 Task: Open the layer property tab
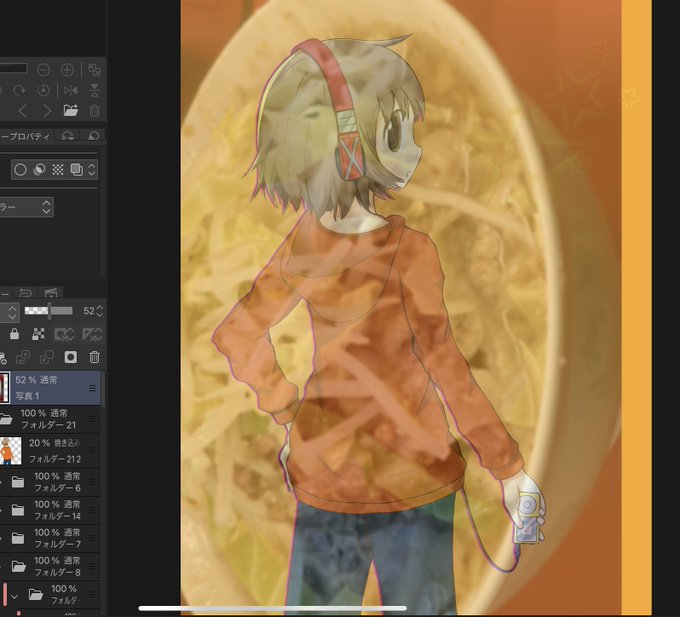[25, 136]
